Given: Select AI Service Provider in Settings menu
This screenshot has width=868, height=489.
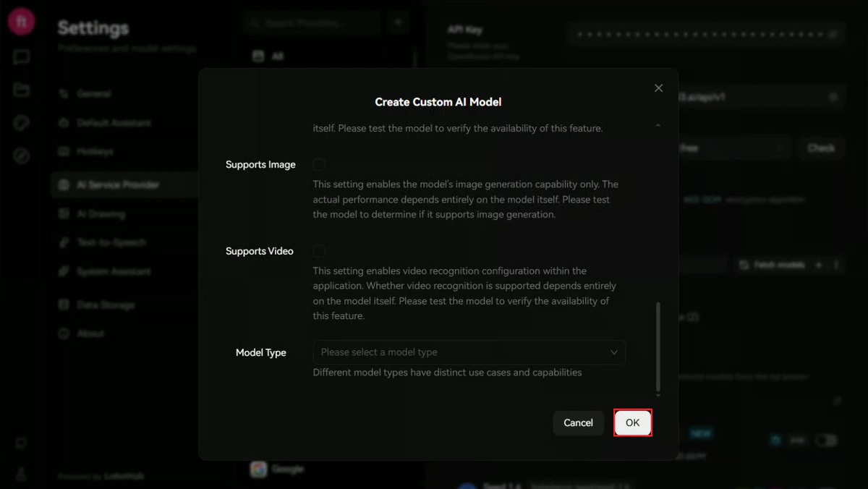Looking at the screenshot, I should coord(124,184).
